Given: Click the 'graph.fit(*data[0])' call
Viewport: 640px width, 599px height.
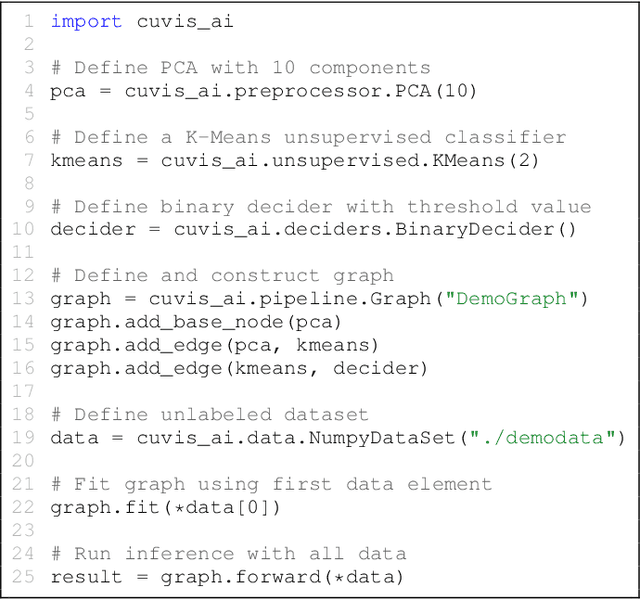Looking at the screenshot, I should point(166,507).
